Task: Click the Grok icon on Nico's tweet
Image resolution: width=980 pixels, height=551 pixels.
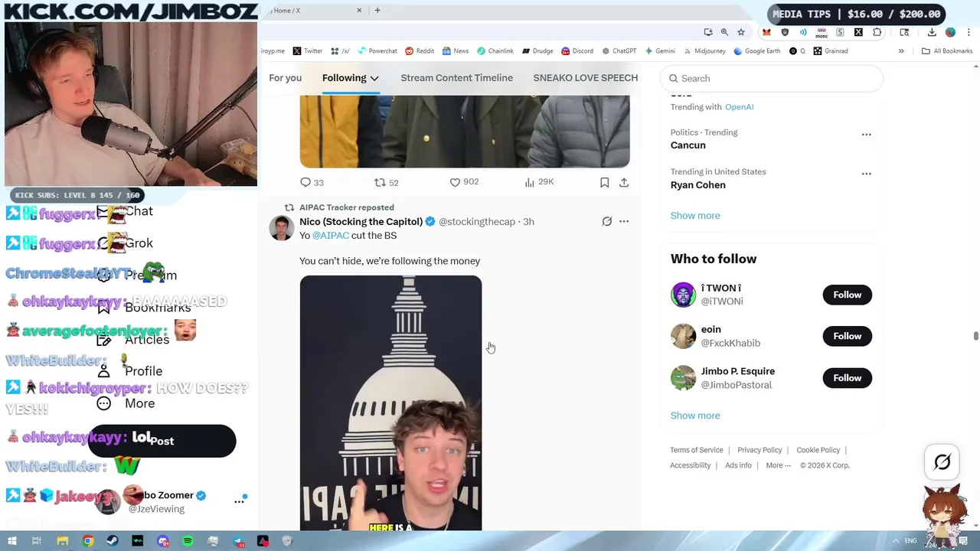Action: point(607,221)
